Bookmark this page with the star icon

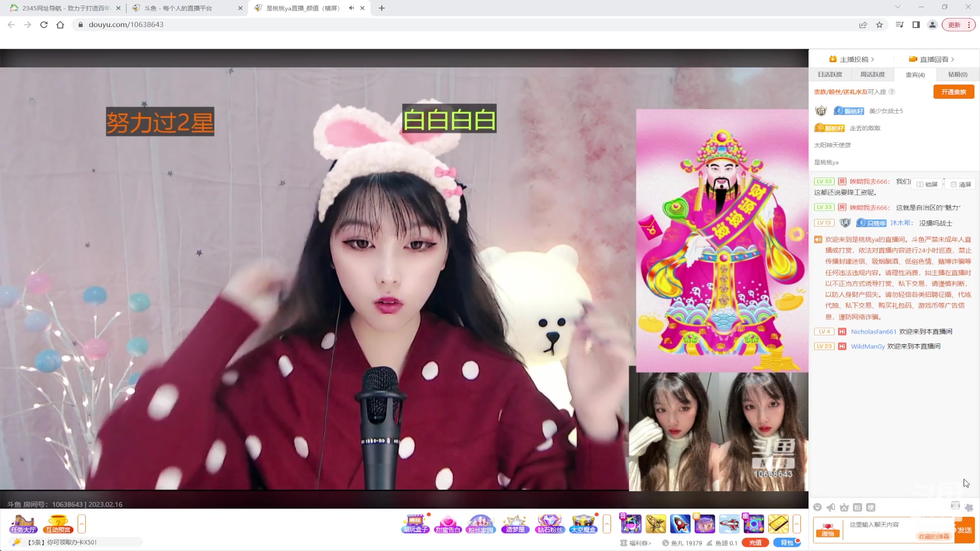click(x=880, y=24)
